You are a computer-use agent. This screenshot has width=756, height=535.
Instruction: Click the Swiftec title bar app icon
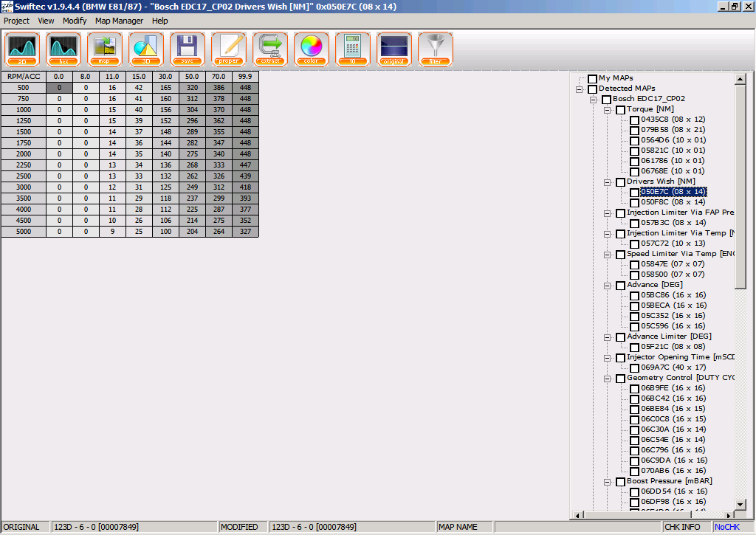7,6
